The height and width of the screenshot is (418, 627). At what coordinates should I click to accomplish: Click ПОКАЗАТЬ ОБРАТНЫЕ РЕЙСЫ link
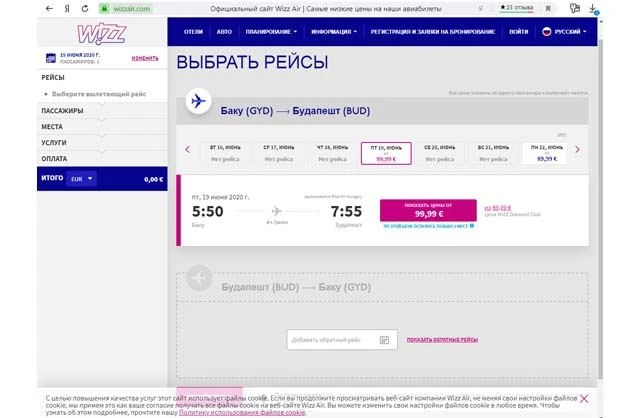[442, 340]
